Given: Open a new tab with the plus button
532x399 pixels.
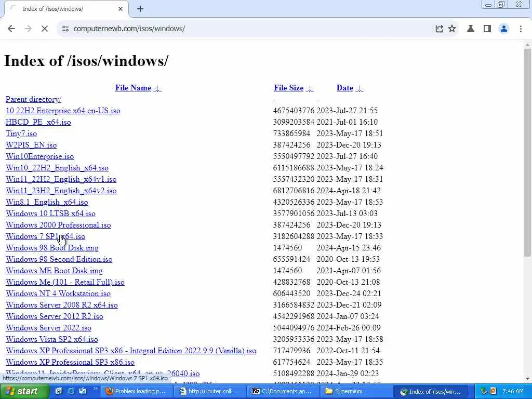Looking at the screenshot, I should [140, 9].
